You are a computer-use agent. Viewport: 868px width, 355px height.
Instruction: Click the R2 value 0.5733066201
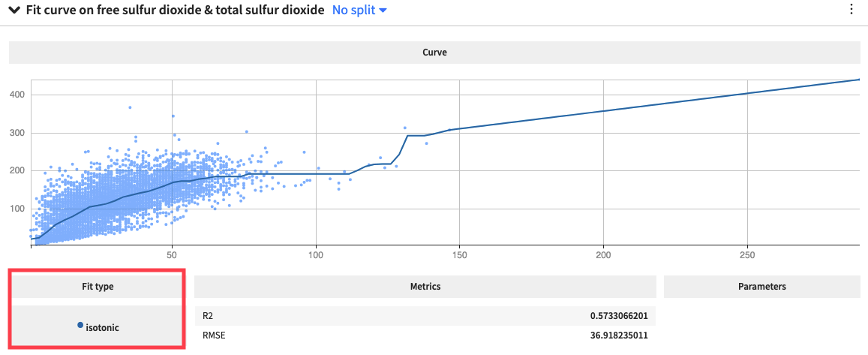click(618, 316)
